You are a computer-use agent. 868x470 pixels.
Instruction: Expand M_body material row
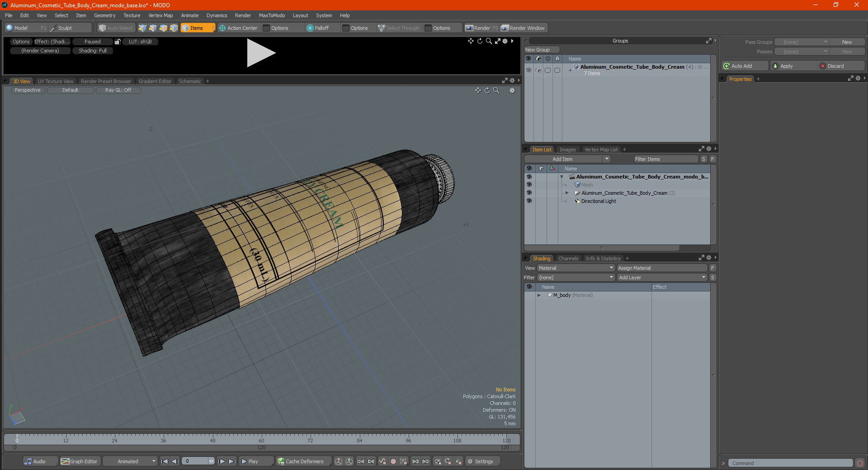539,295
